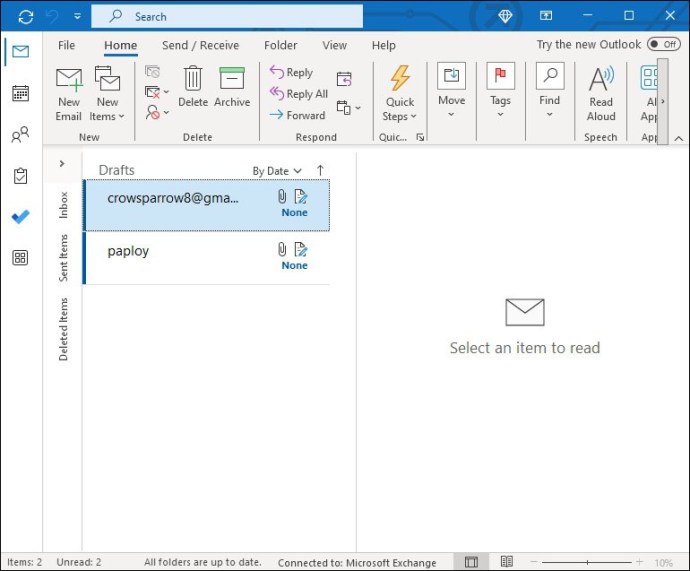
Task: Toggle Try the new Outlook switch
Action: 664,44
